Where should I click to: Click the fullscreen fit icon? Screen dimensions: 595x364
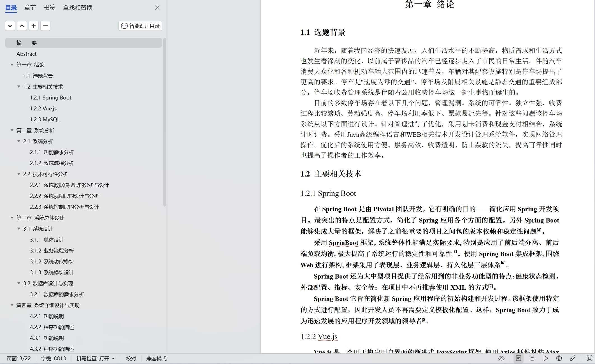point(589,358)
